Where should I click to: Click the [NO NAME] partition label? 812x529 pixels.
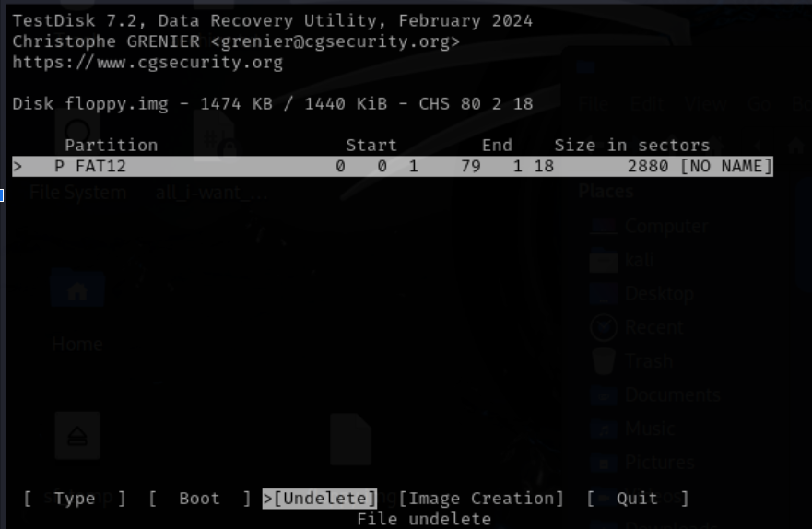point(726,166)
